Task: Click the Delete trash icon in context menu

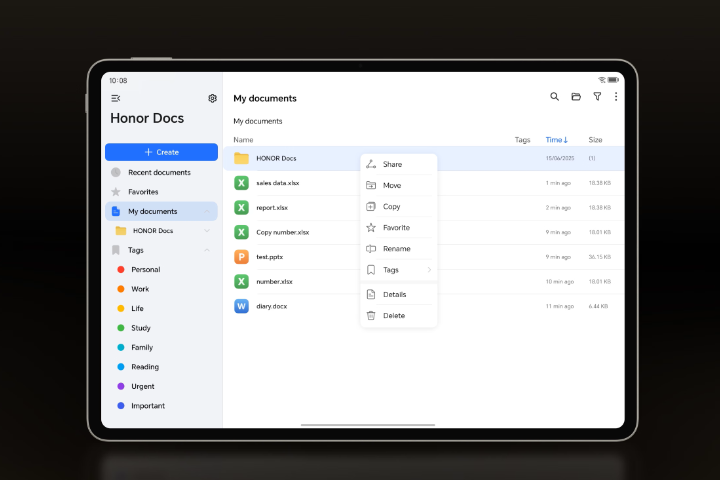Action: pos(371,316)
